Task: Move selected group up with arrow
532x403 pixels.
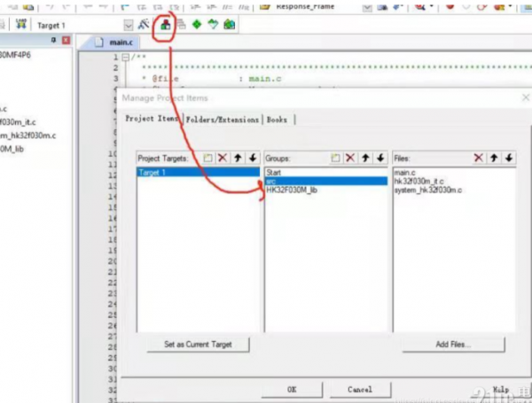Action: (x=365, y=157)
